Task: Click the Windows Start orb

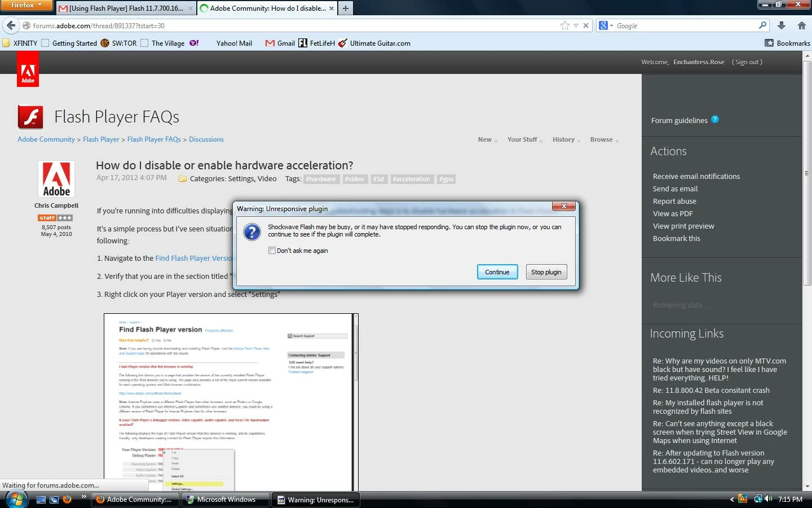Action: [16, 500]
